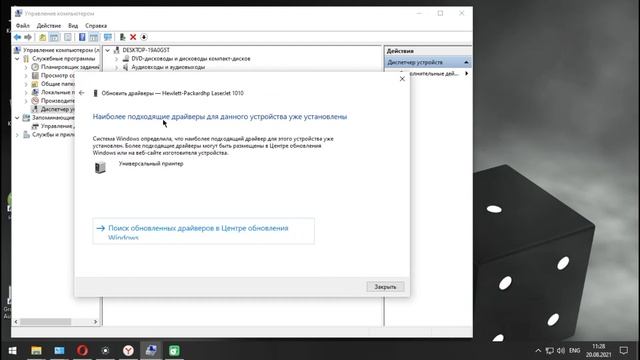Click the Закрыть button

click(385, 287)
